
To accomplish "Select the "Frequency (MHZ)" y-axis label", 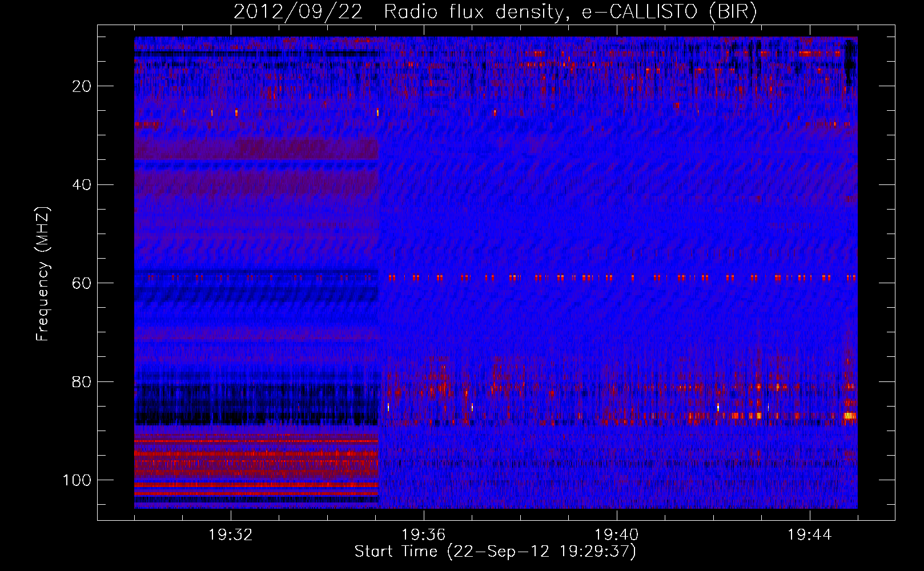I will pos(43,274).
